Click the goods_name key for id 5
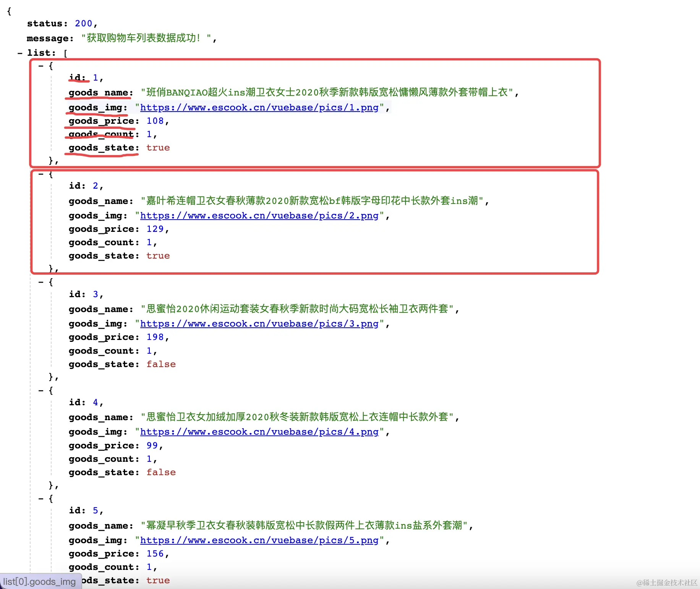 [x=101, y=526]
